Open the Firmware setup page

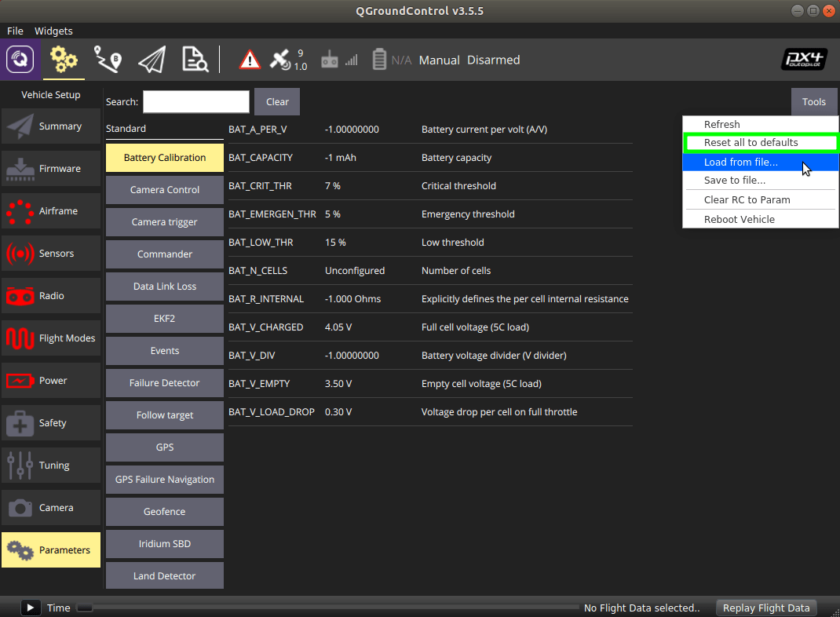(x=51, y=169)
